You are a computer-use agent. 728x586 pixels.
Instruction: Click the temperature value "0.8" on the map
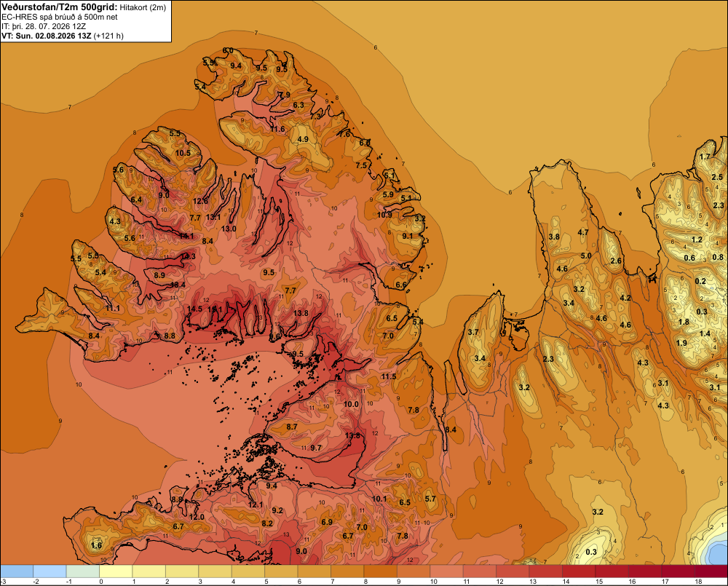tap(718, 257)
